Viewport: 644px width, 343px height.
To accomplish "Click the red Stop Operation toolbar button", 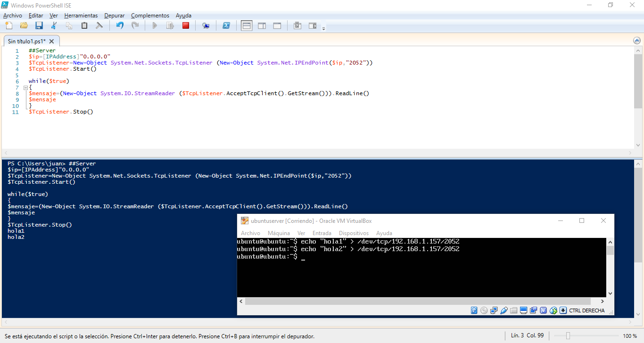I will pos(186,25).
